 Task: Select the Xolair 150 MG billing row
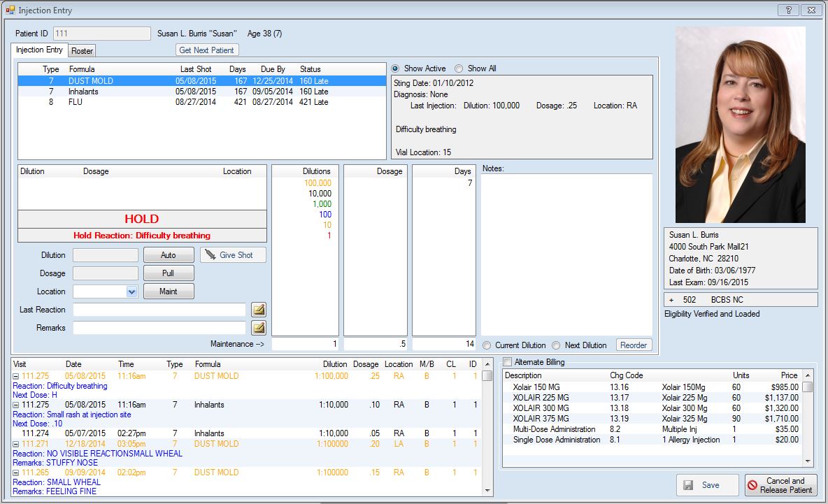click(x=652, y=387)
